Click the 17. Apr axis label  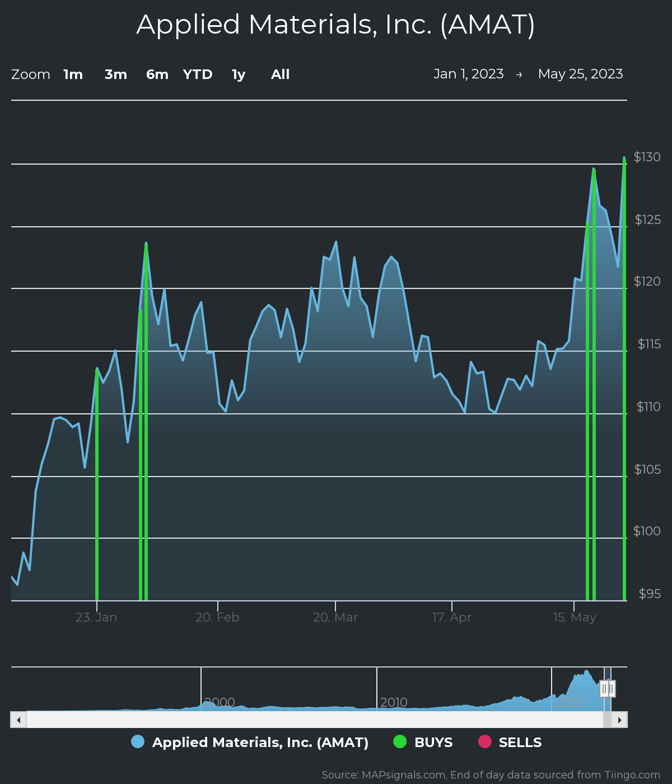pos(452,617)
